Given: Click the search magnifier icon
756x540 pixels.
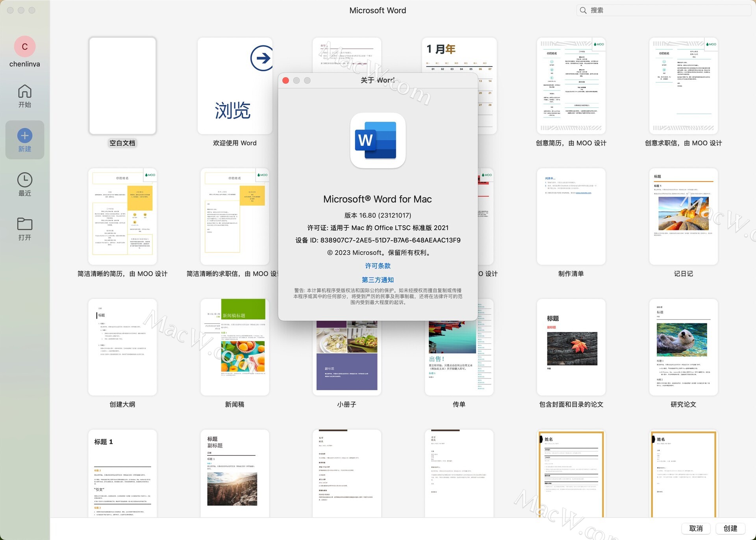Looking at the screenshot, I should click(x=583, y=10).
